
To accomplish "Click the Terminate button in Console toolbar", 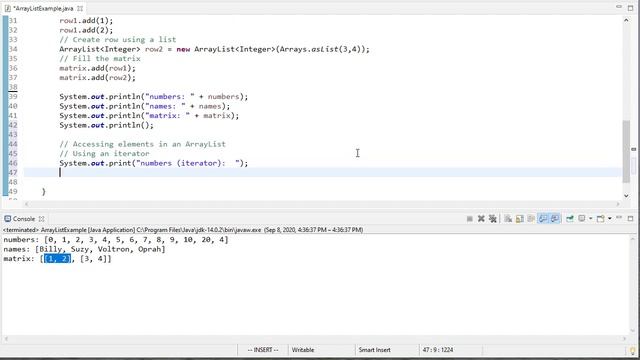I will [x=469, y=219].
